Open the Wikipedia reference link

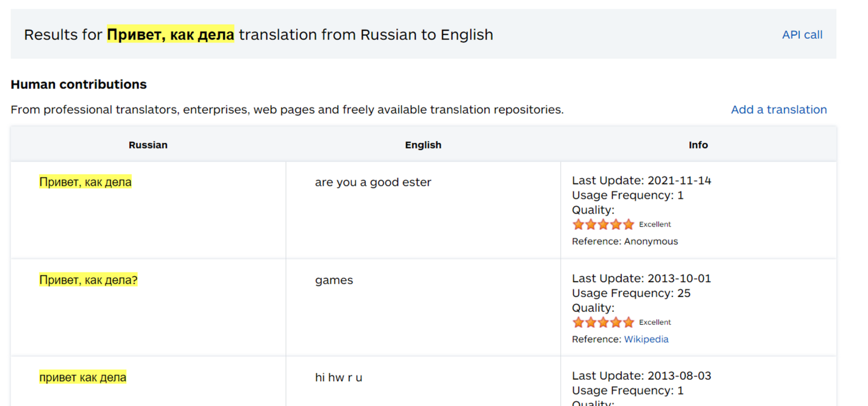[646, 339]
